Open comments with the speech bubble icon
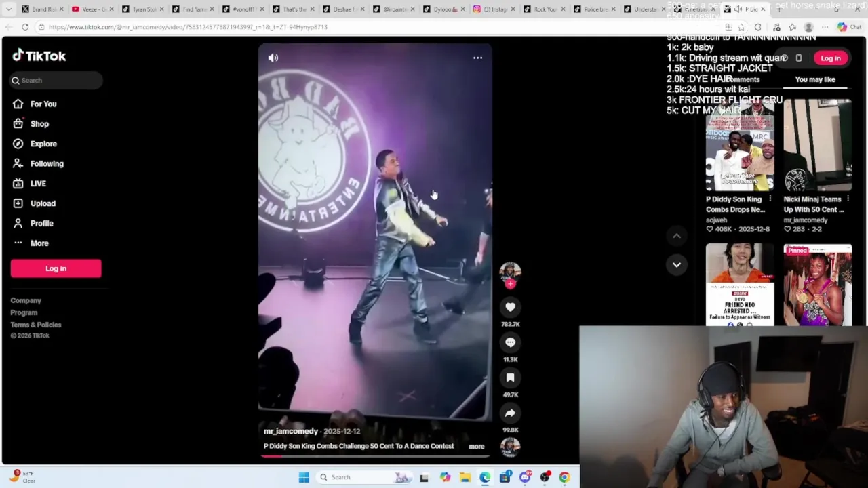This screenshot has height=488, width=868. [x=510, y=342]
